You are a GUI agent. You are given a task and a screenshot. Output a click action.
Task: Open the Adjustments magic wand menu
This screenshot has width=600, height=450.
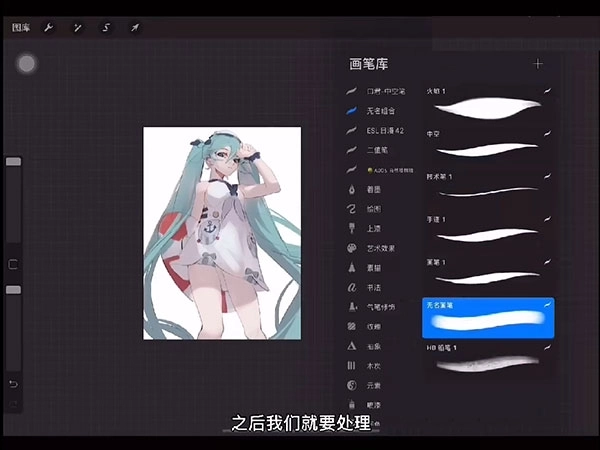77,28
